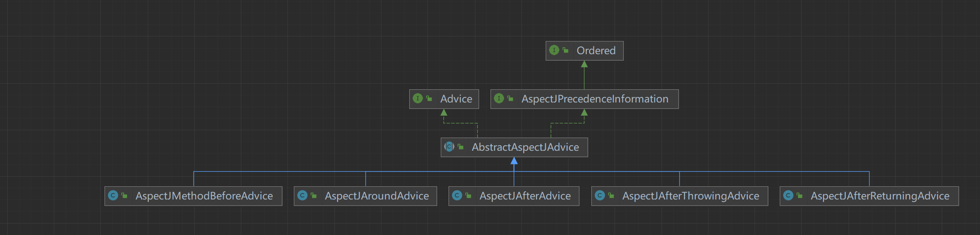Click the class icon on AspectJAfterReturningAdvice
Viewport: 980px width, 235px height.
click(x=788, y=195)
